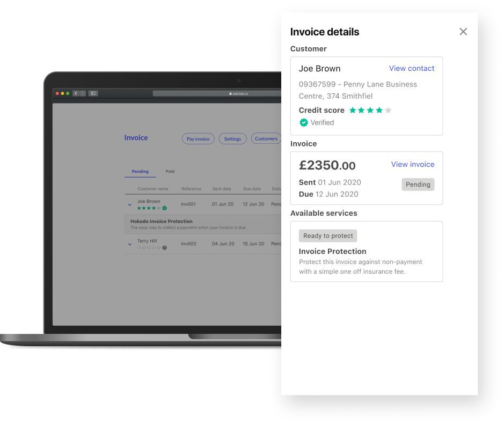The width and height of the screenshot is (504, 425).
Task: Click the question mark icon beside Terry Hill's rating
Action: tap(164, 247)
